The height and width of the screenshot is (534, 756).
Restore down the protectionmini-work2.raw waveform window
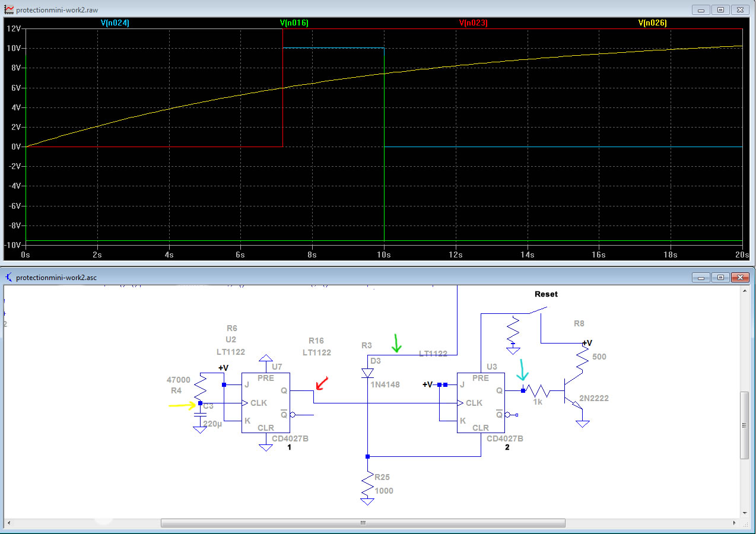coord(721,9)
